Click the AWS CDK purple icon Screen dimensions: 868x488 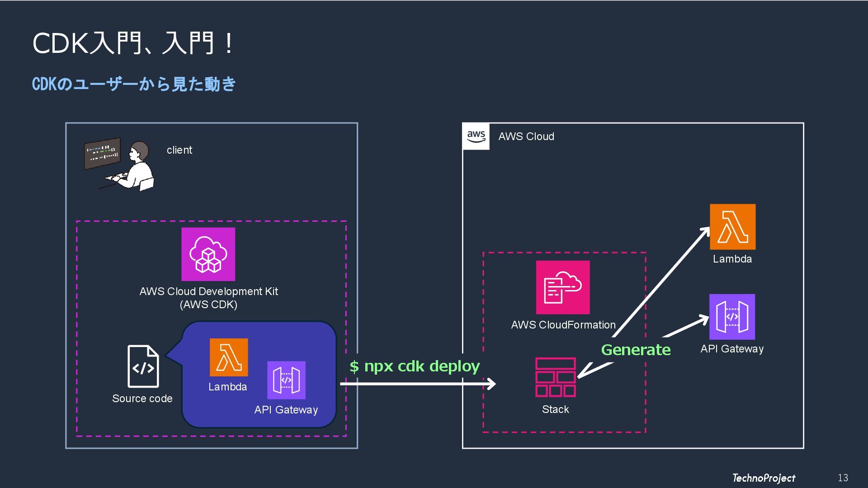point(208,254)
